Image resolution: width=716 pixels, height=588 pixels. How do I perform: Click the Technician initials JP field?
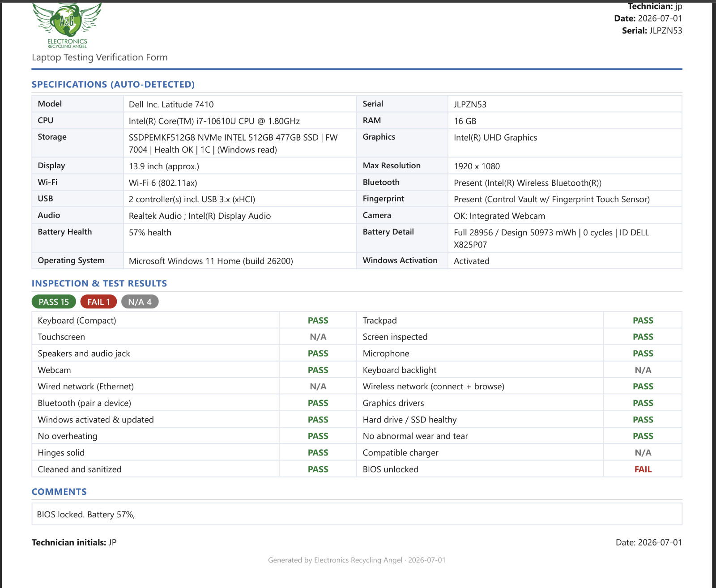click(x=74, y=542)
